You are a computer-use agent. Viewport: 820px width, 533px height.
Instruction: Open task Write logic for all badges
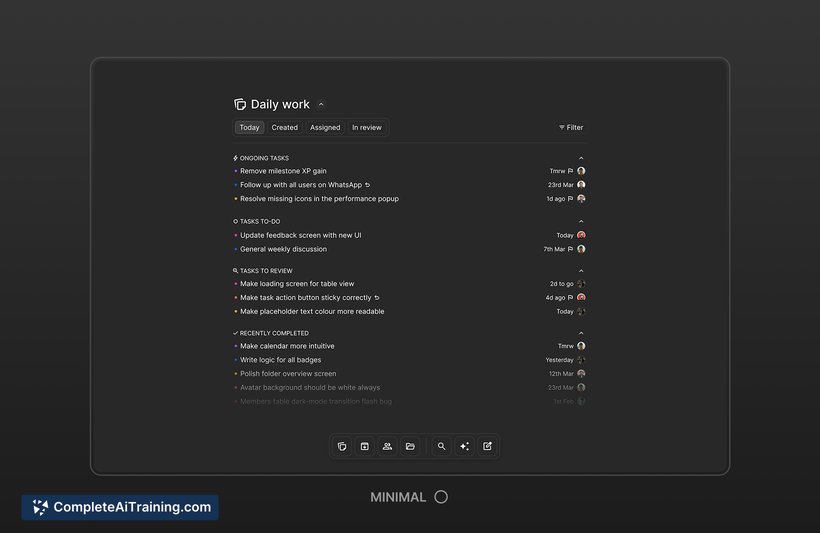coord(280,360)
